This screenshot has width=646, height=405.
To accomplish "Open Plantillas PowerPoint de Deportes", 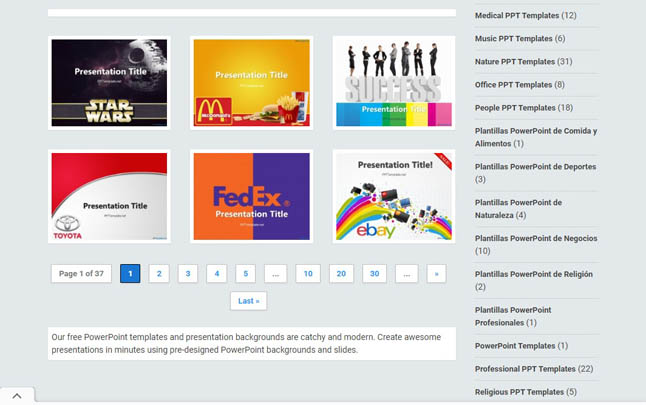I will pyautogui.click(x=536, y=167).
